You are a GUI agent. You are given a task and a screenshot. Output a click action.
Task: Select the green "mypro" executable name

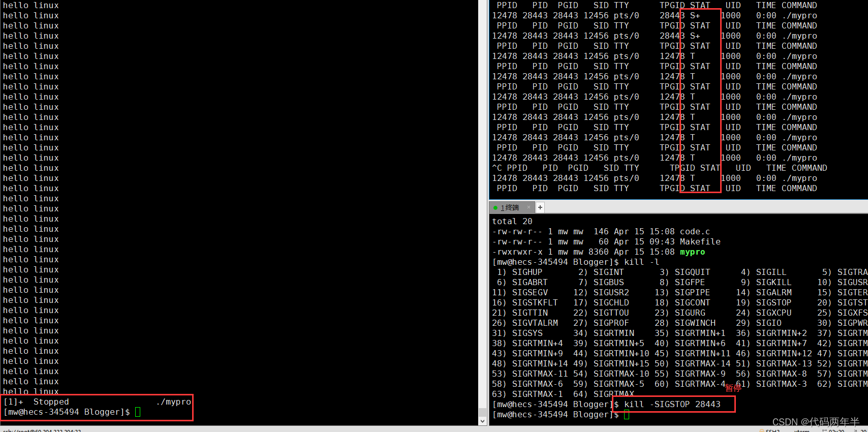[x=692, y=252]
